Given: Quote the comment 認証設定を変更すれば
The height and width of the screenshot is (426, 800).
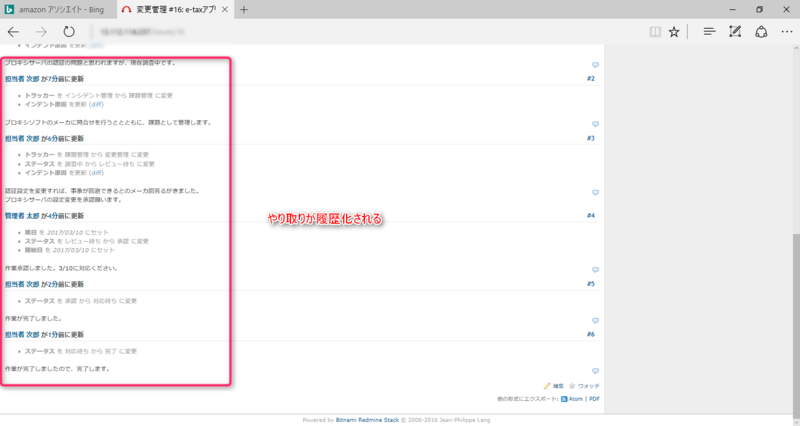Looking at the screenshot, I should [595, 192].
